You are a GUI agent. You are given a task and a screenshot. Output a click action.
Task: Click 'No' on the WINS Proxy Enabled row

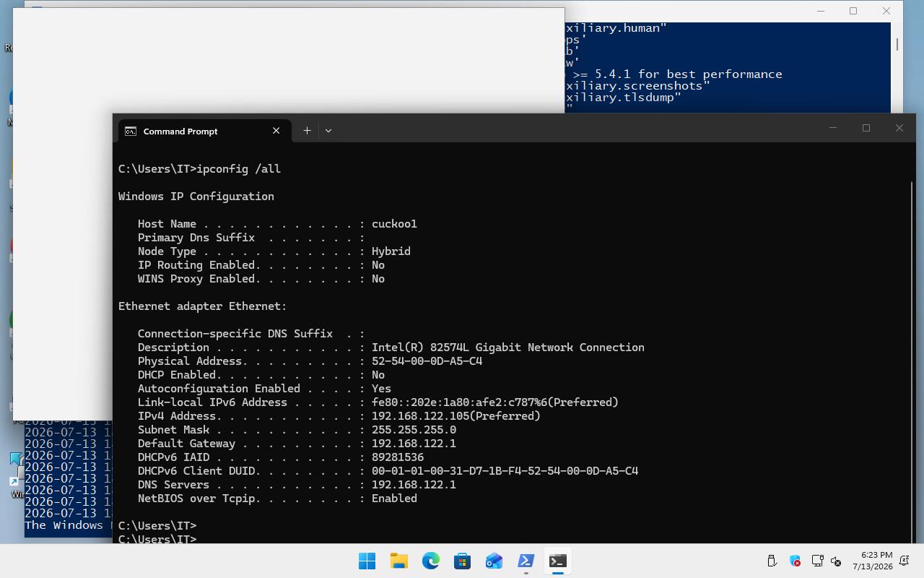[378, 279]
